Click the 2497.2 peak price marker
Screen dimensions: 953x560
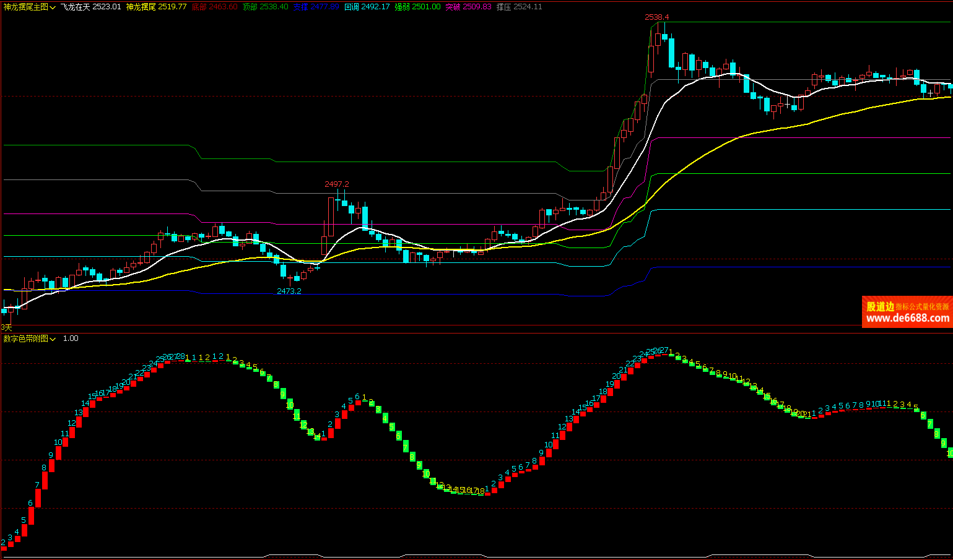pos(337,184)
